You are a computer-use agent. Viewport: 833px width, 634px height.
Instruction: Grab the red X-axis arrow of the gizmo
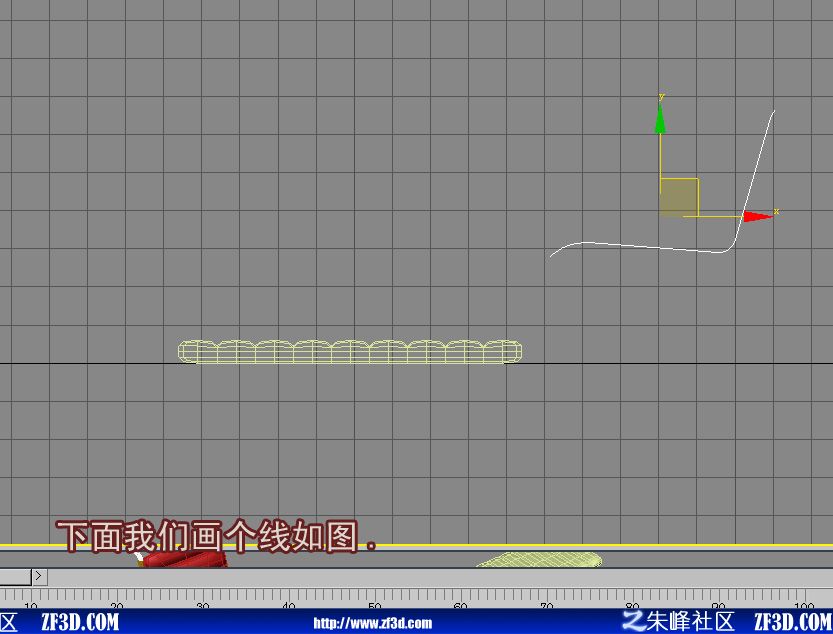tap(758, 216)
